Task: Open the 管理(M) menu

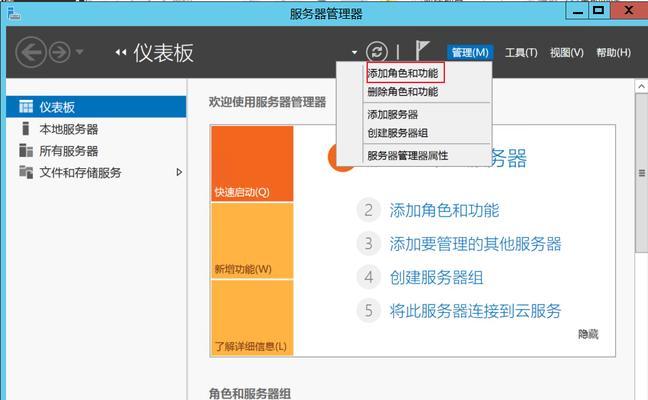Action: [470, 52]
